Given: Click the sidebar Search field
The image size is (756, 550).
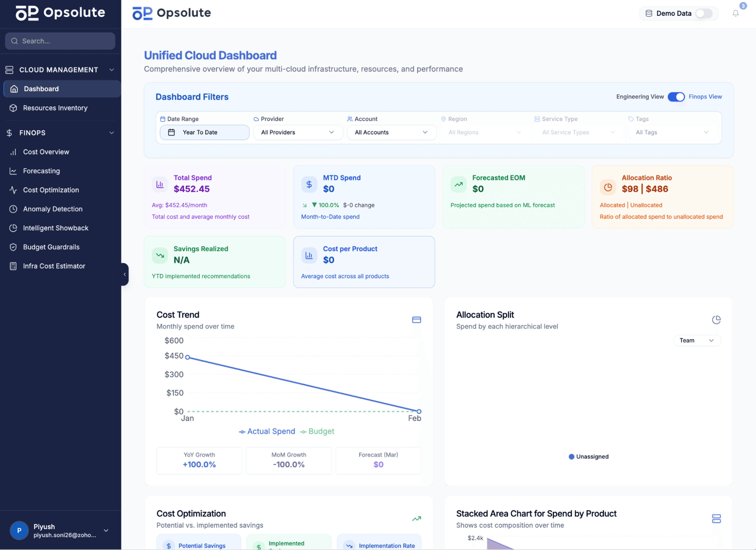Looking at the screenshot, I should point(60,41).
